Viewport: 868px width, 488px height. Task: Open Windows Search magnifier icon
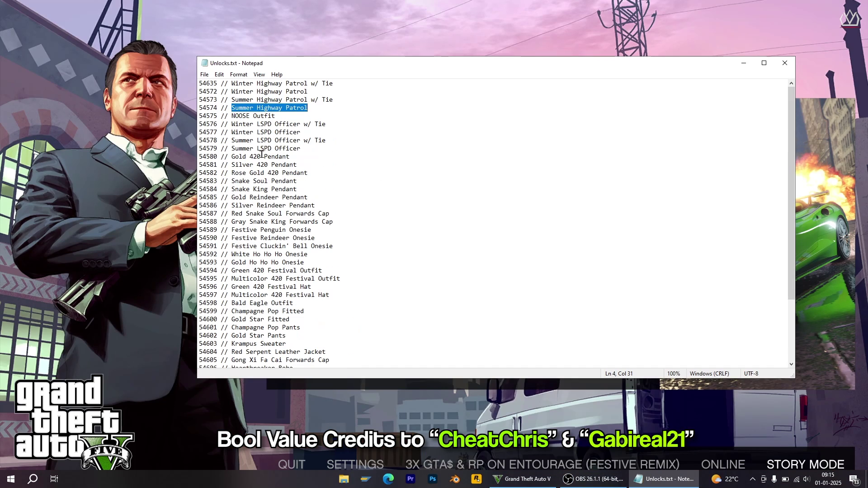33,479
